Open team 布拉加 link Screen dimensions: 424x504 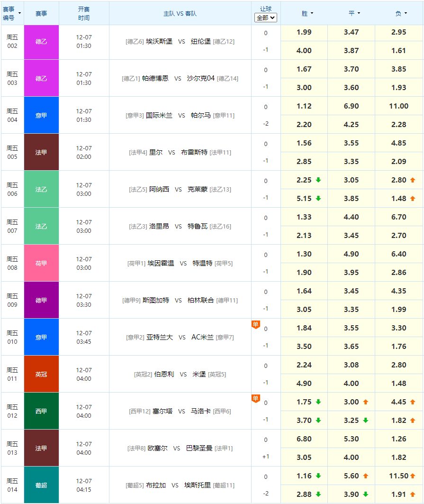point(156,485)
